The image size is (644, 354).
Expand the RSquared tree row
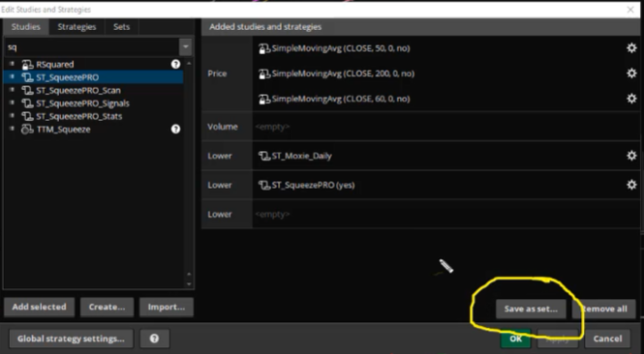click(12, 64)
